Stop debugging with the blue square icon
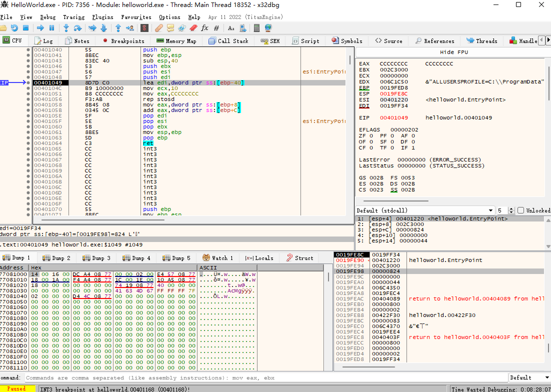 tap(25, 28)
